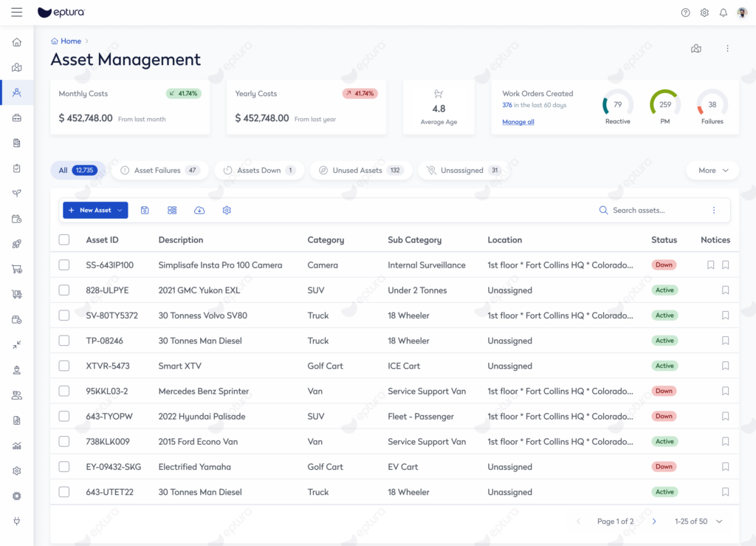756x546 pixels.
Task: Open the help question mark icon
Action: click(x=685, y=13)
